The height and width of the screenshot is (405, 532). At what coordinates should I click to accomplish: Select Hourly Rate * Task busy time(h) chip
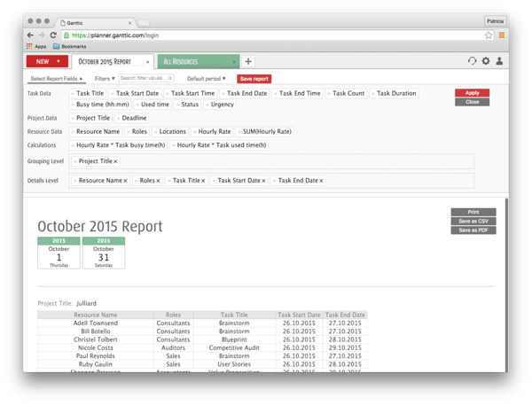coord(118,145)
